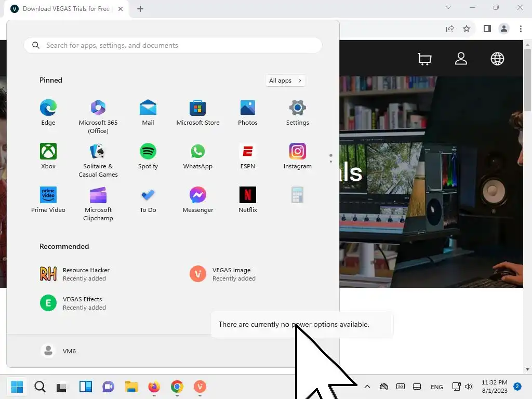
Task: Click the Chrome tab search chevron
Action: (448, 7)
